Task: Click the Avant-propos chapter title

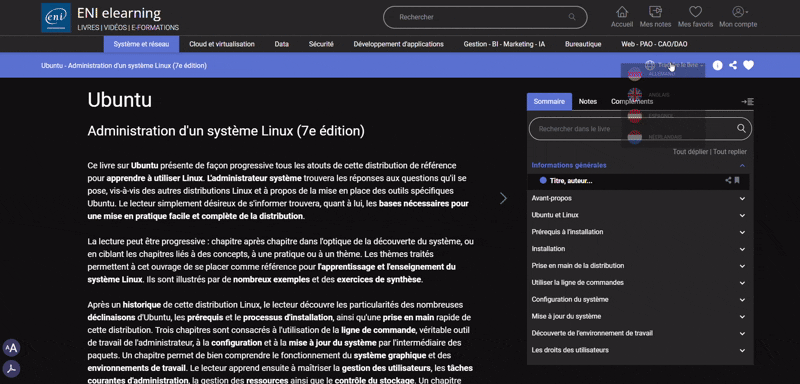Action: (x=552, y=198)
